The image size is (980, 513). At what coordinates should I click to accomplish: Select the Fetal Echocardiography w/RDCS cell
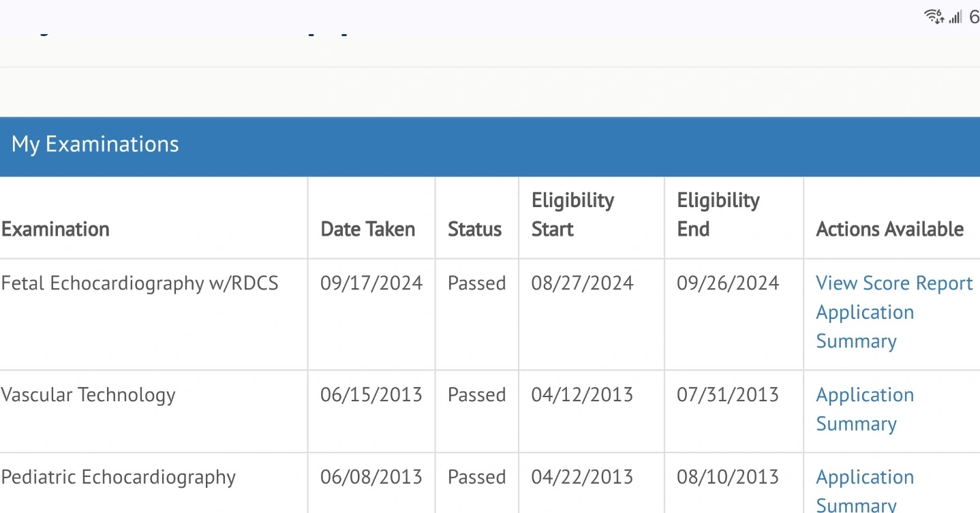tap(153, 315)
